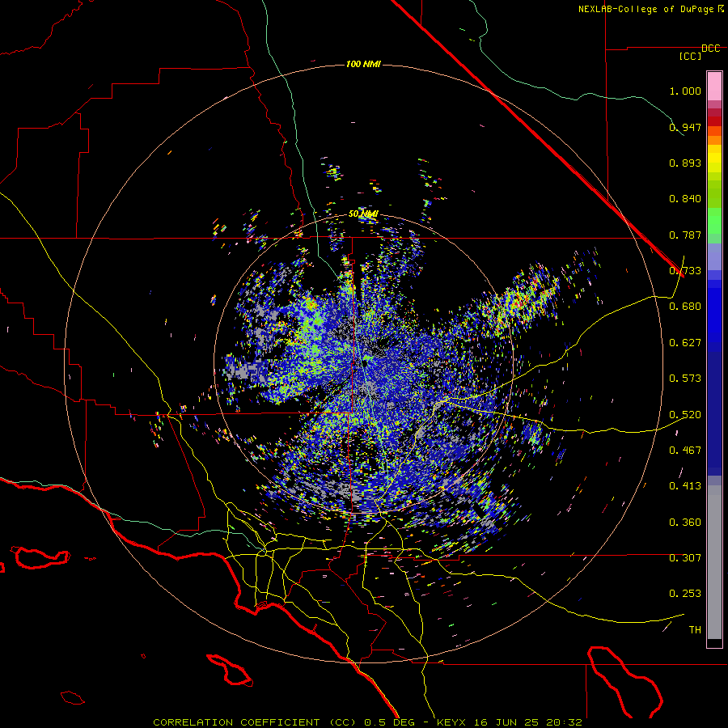
Task: Click the 0.787 color scale value
Action: [x=685, y=235]
